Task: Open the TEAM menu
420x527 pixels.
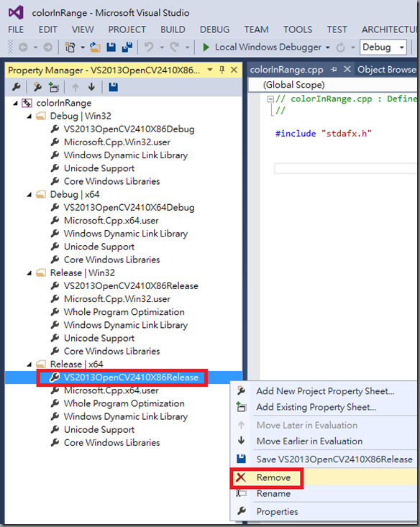Action: (x=256, y=29)
